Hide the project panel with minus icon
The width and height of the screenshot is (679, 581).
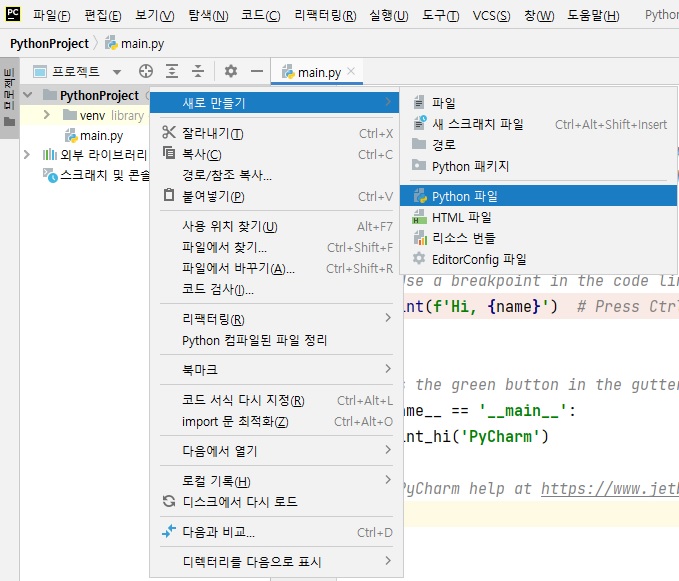pyautogui.click(x=257, y=71)
